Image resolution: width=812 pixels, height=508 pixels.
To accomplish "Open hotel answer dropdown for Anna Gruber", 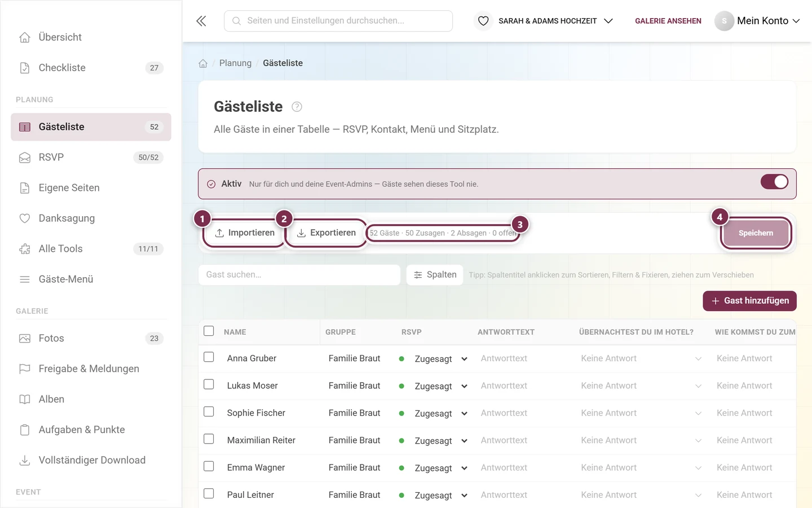I will click(x=641, y=358).
